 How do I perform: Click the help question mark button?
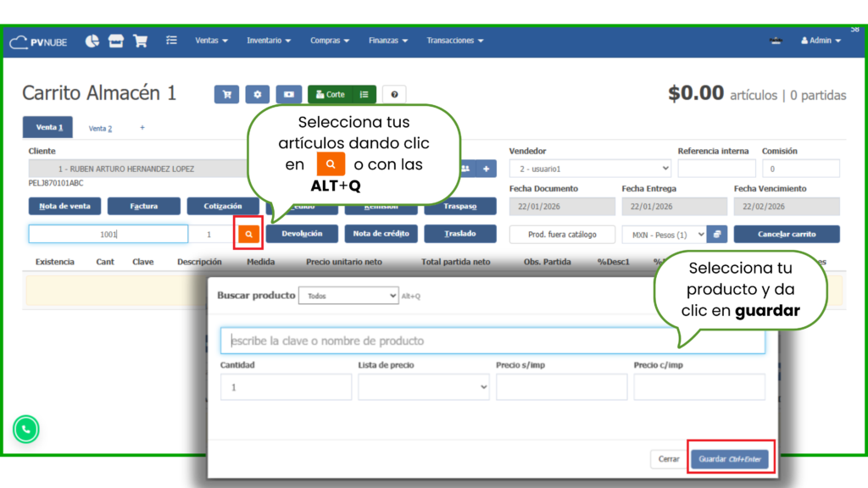(394, 95)
